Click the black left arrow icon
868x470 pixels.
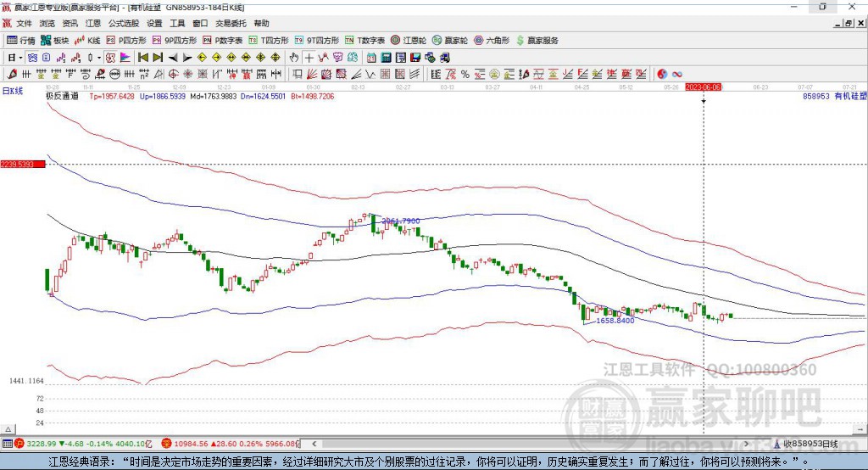(173, 58)
